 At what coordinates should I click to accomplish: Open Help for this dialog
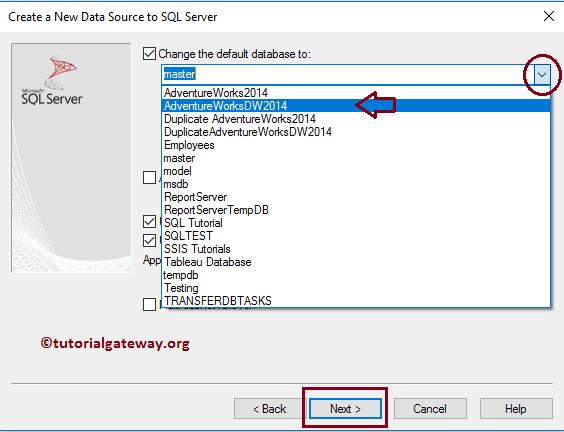[x=515, y=408]
